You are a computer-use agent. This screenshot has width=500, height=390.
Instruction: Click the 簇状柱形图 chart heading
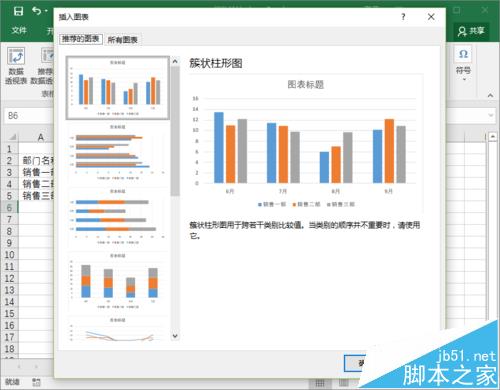coord(216,63)
